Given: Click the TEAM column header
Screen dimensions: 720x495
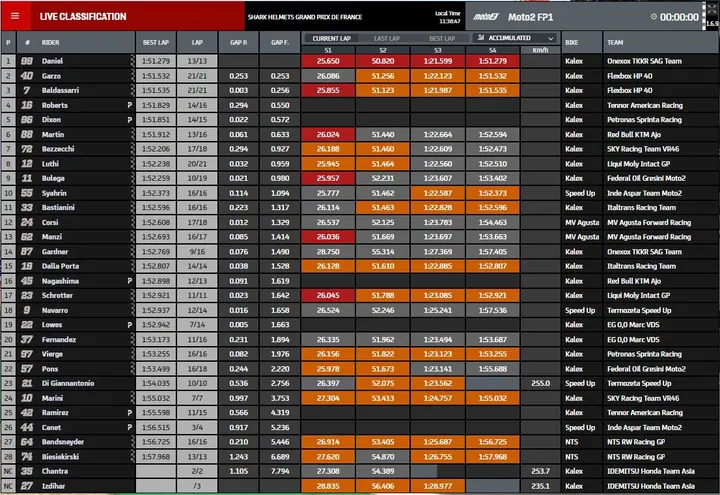Looking at the screenshot, I should point(615,42).
